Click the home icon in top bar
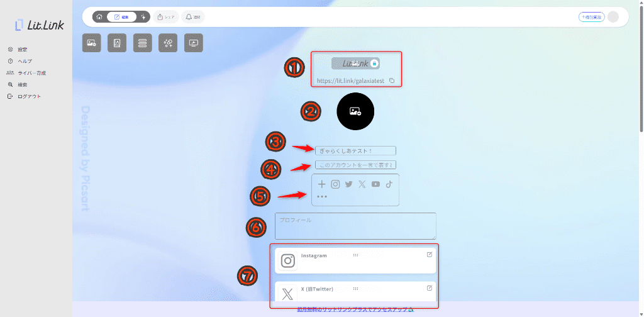Viewport: 644px width, 317px height. coord(99,17)
